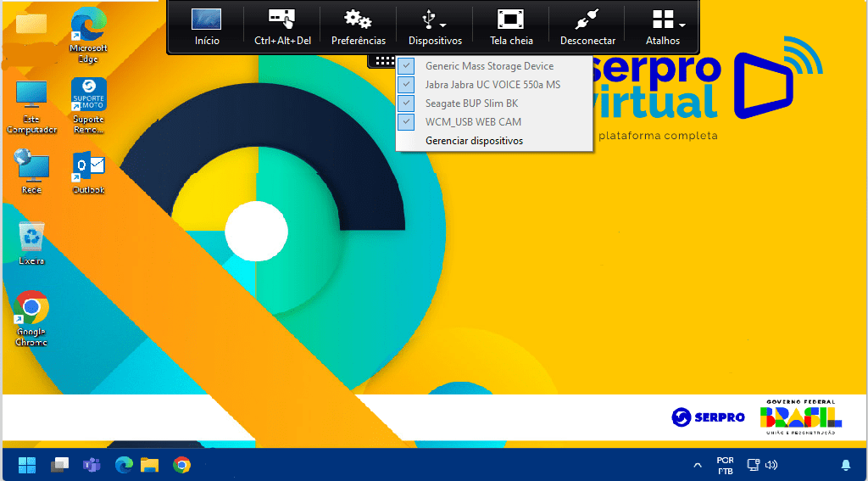This screenshot has width=868, height=481.
Task: Launch Edge from the taskbar
Action: [124, 464]
